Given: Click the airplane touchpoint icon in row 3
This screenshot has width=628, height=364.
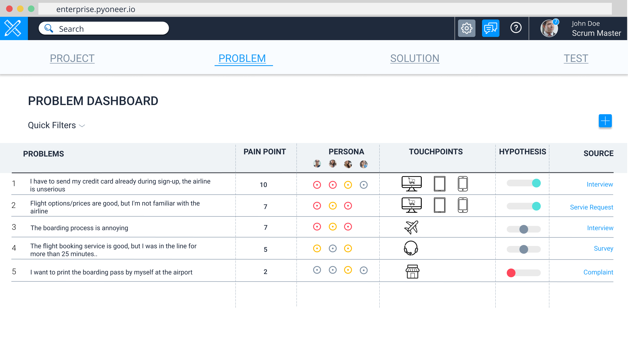Looking at the screenshot, I should pos(411,227).
